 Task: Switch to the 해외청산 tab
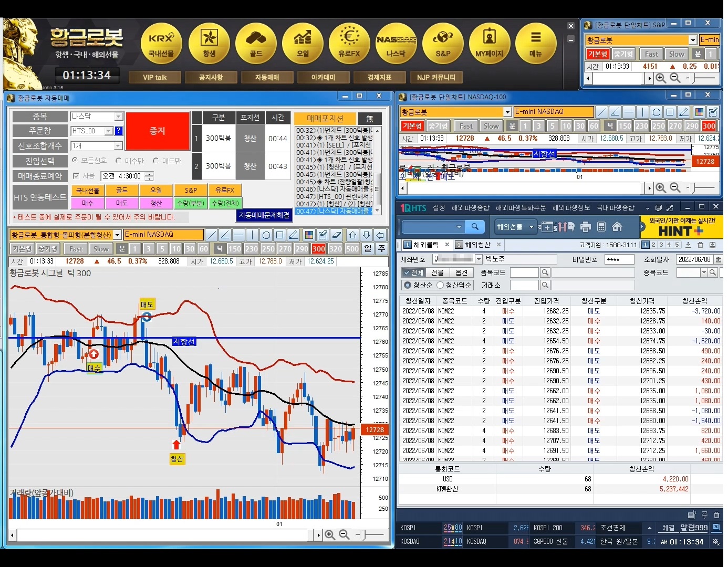point(477,245)
